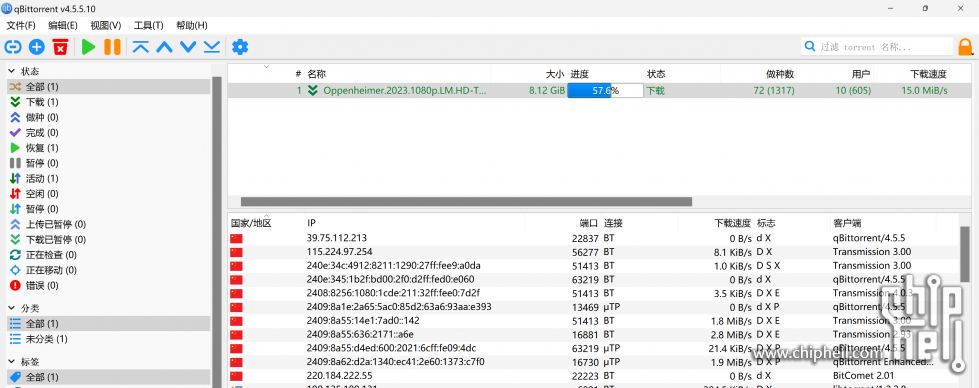The image size is (979, 388).
Task: Click the red delete torrent icon
Action: point(60,47)
